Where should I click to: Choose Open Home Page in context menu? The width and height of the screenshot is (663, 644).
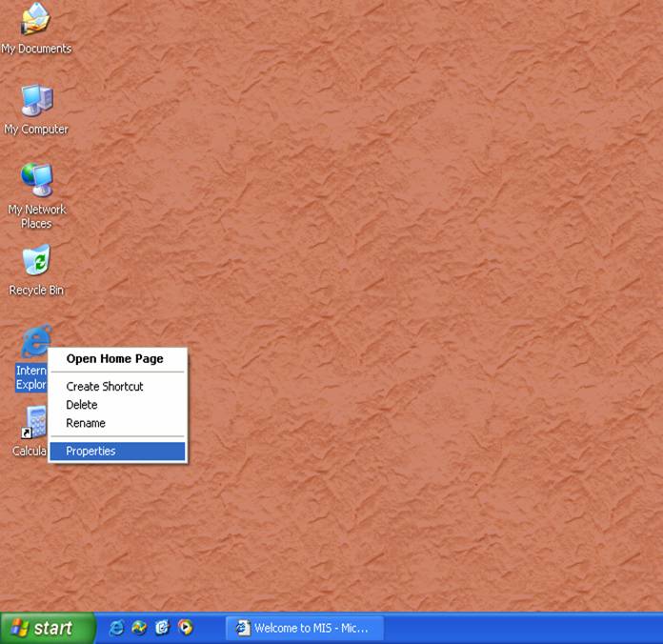click(x=114, y=359)
